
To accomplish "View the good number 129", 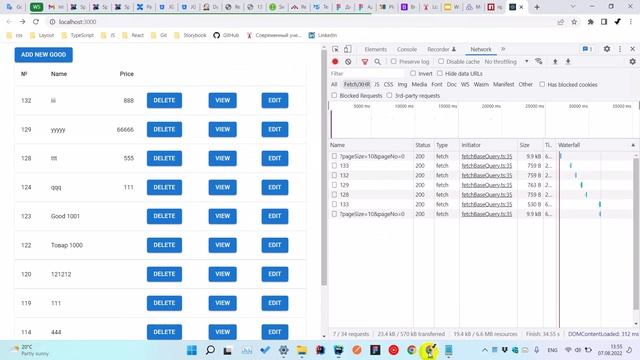I will (222, 129).
